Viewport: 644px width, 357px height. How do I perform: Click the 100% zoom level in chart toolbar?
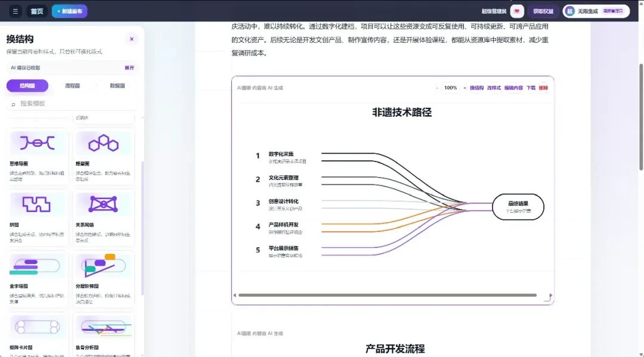click(x=451, y=88)
